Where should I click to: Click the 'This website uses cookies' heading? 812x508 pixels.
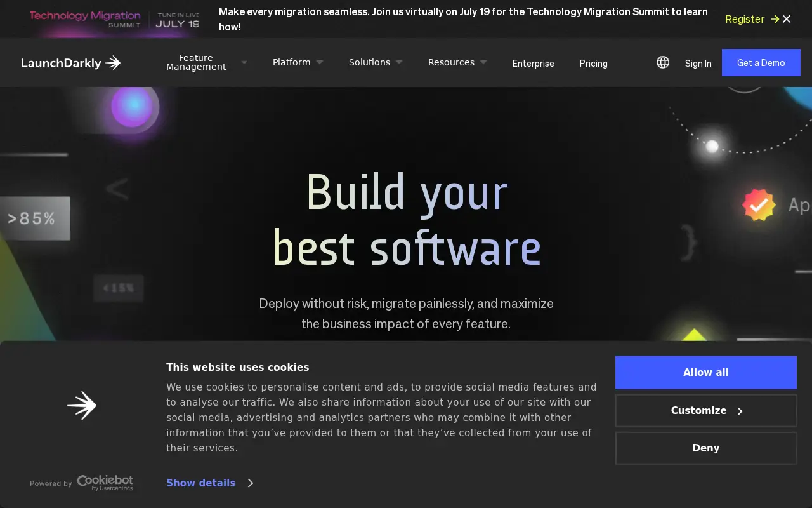click(x=238, y=368)
